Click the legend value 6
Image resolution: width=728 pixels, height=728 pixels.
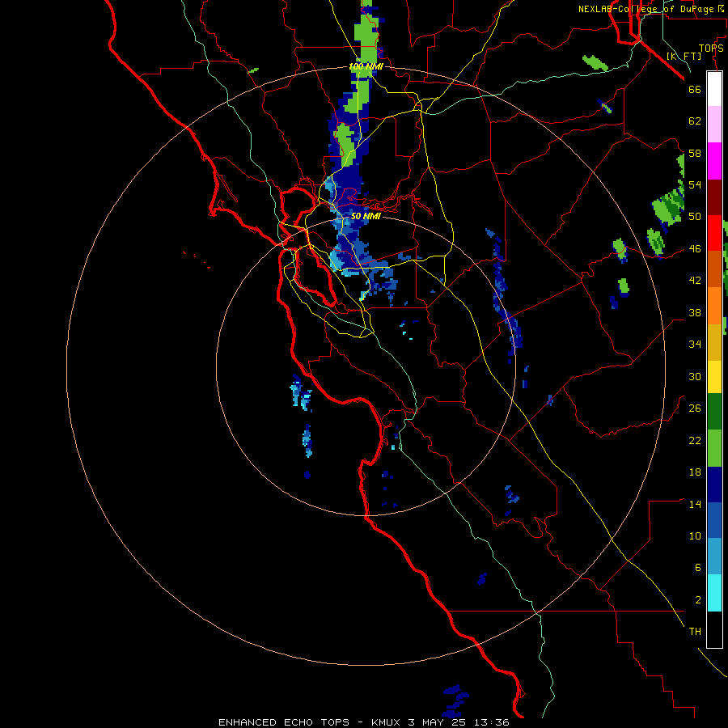pos(697,567)
